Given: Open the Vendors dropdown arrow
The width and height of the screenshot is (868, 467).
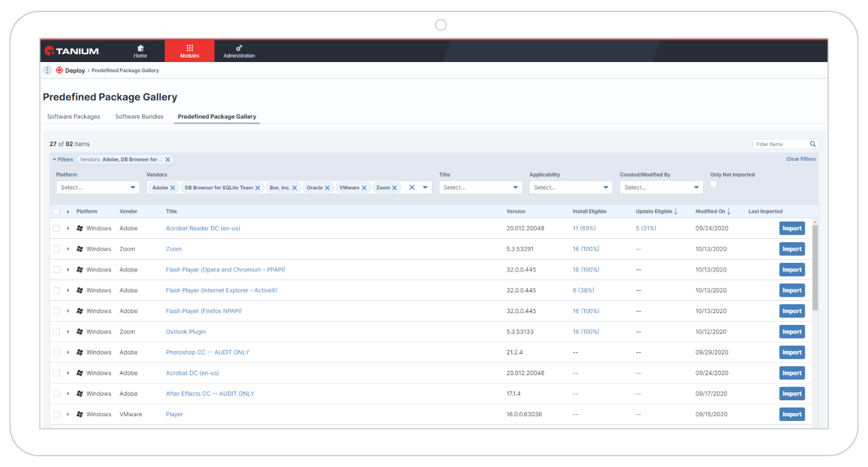Looking at the screenshot, I should coord(425,187).
